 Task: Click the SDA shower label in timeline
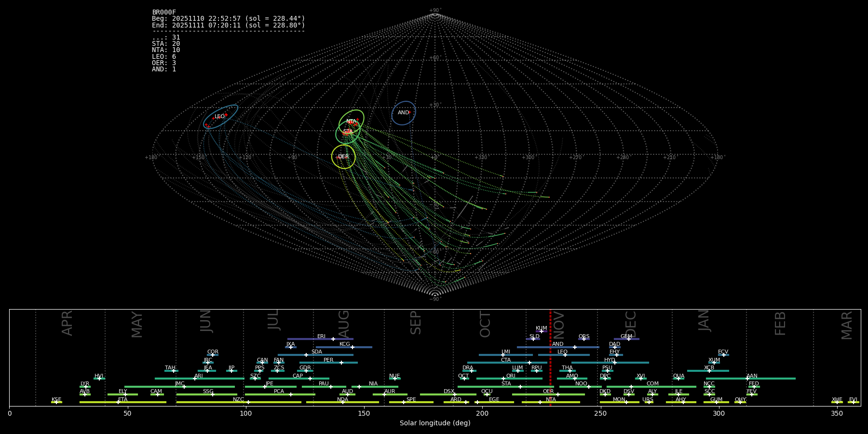coord(316,352)
